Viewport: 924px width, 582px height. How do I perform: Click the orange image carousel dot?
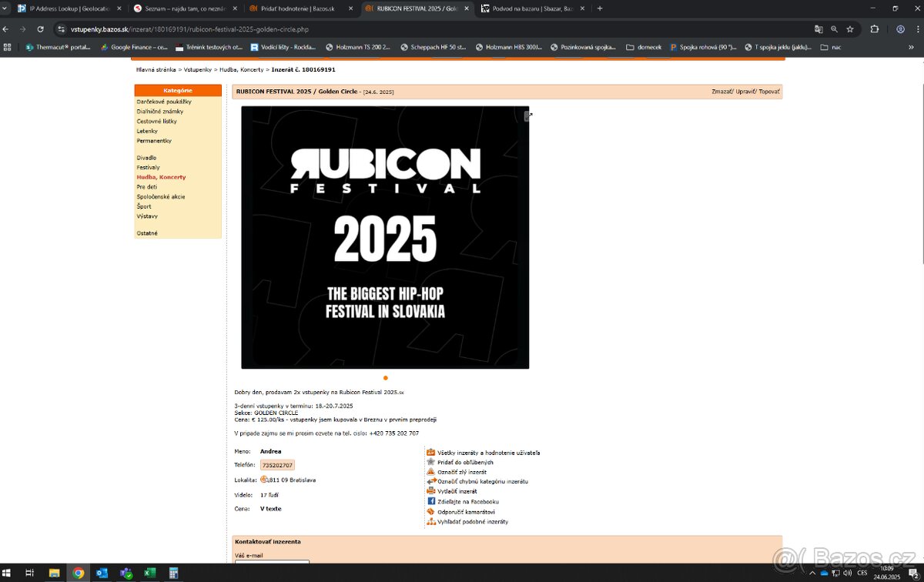click(385, 378)
